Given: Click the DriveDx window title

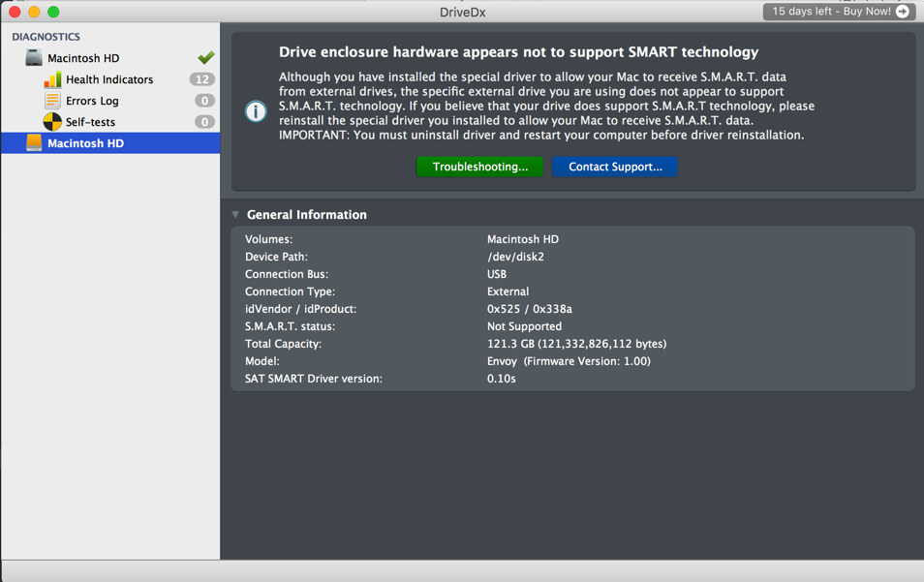Looking at the screenshot, I should (x=463, y=12).
